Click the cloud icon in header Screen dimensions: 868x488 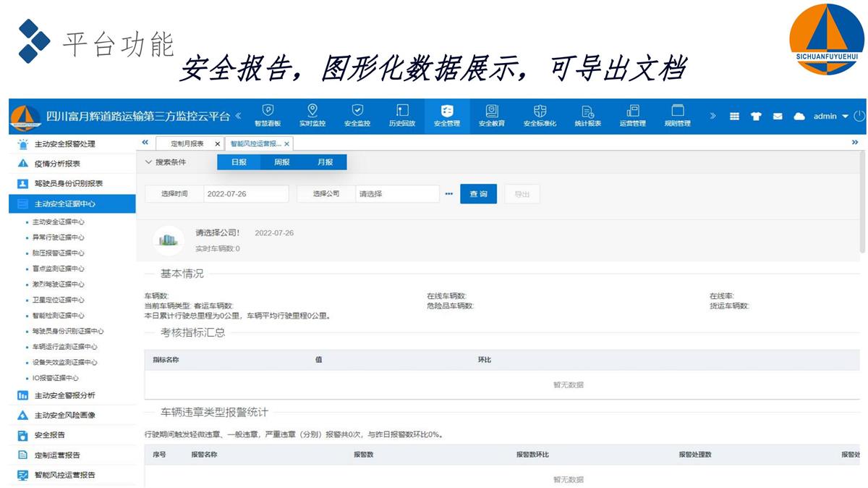[x=799, y=117]
